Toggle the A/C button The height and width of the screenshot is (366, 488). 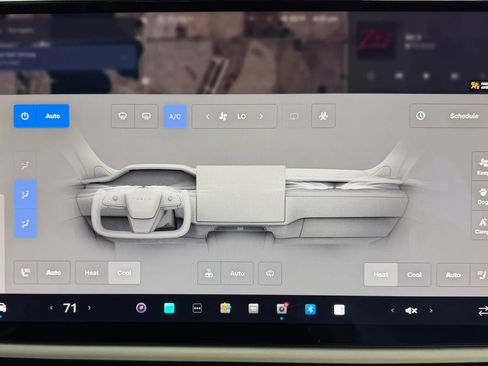(175, 116)
